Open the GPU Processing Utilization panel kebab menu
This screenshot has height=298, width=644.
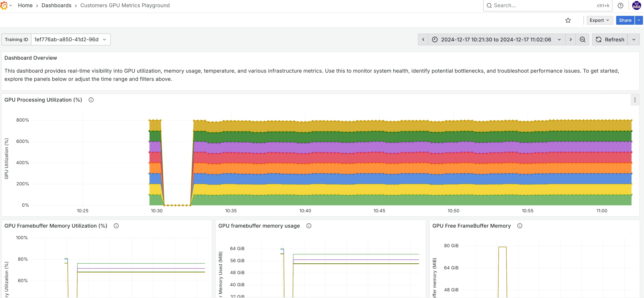pos(635,100)
